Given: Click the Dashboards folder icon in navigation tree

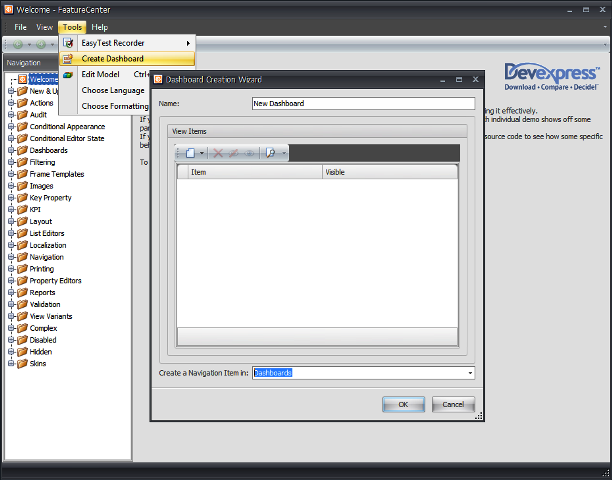Looking at the screenshot, I should [23, 150].
